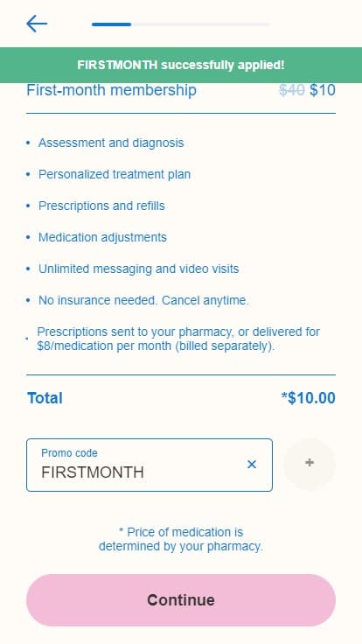362x644 pixels.
Task: Tap the medication price pharmacy footnote
Action: 181,539
